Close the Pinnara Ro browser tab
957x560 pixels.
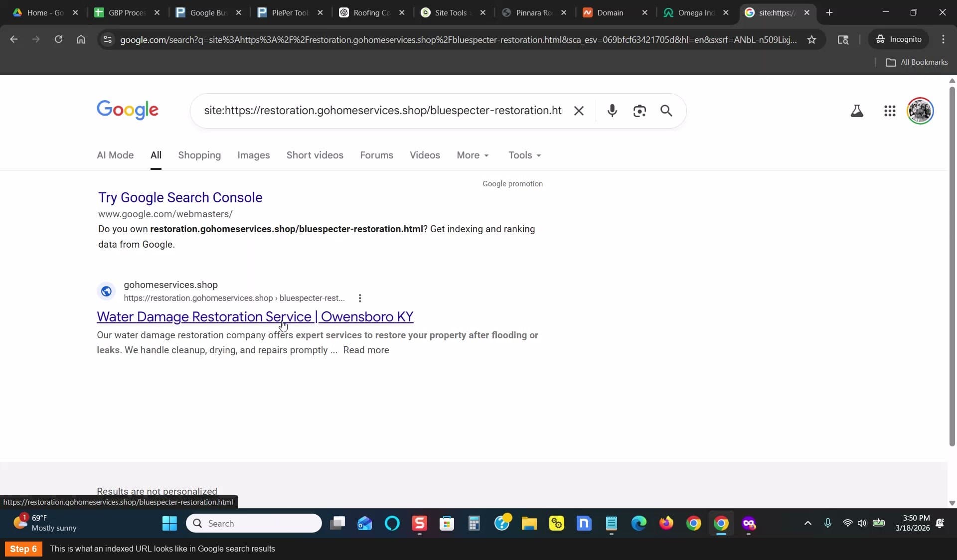564,12
